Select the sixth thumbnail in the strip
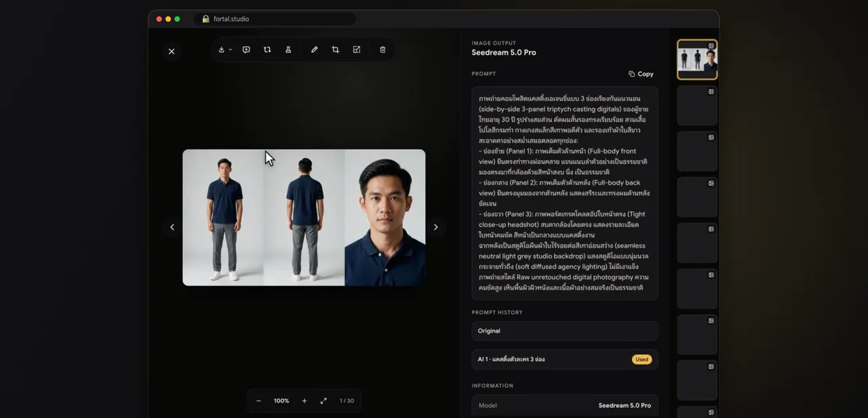This screenshot has height=418, width=868. (697, 289)
